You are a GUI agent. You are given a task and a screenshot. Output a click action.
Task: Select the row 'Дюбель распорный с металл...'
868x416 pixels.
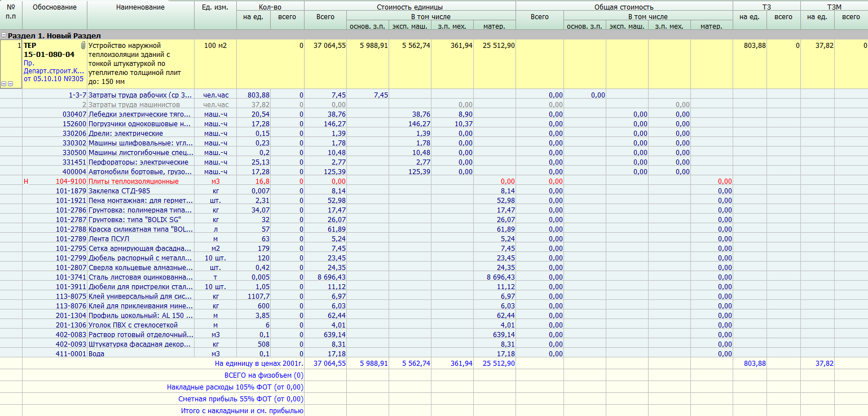tap(434, 258)
